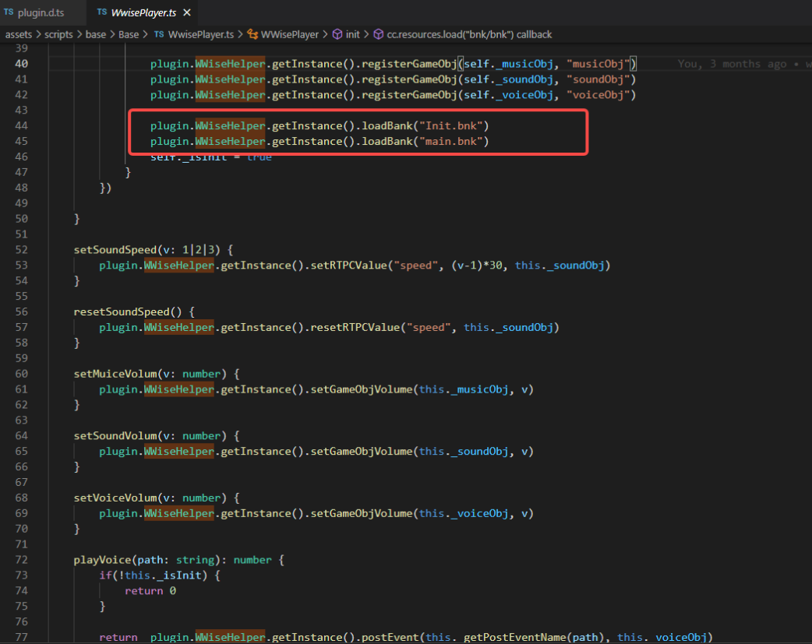Select the WwisePlayer.ts editor tab
This screenshot has height=644, width=812.
145,13
